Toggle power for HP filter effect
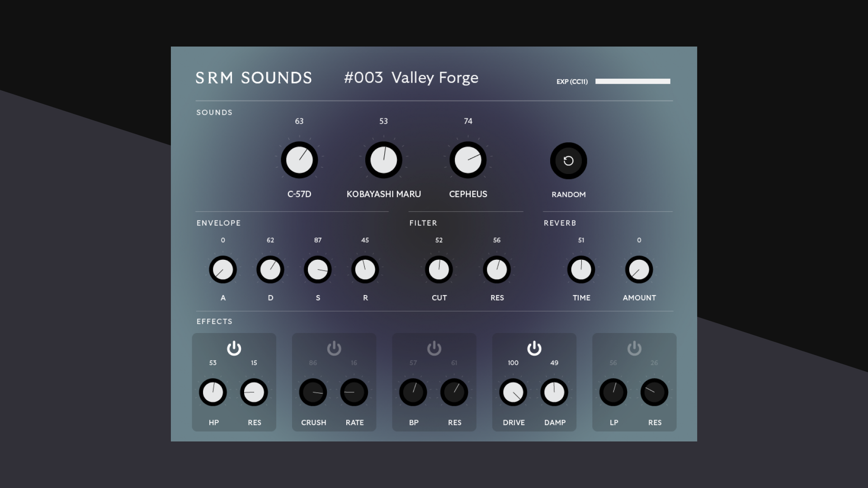Viewport: 868px width, 488px height. point(234,348)
